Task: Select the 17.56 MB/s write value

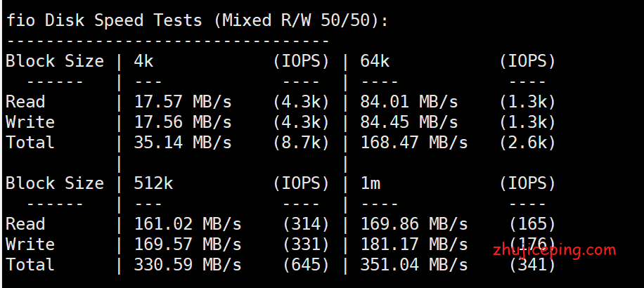Action: (x=183, y=122)
